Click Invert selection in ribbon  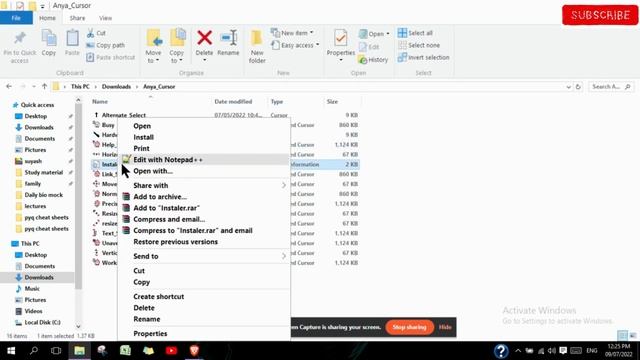point(424,58)
